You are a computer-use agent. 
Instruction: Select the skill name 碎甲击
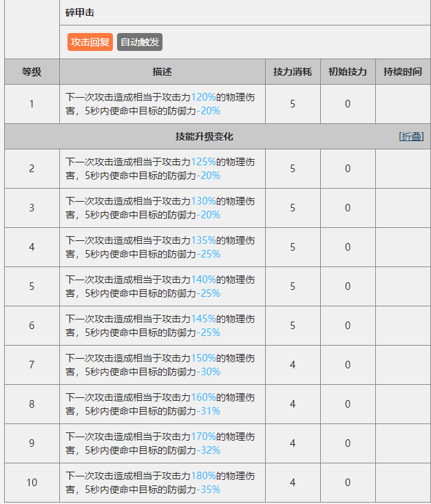[80, 12]
